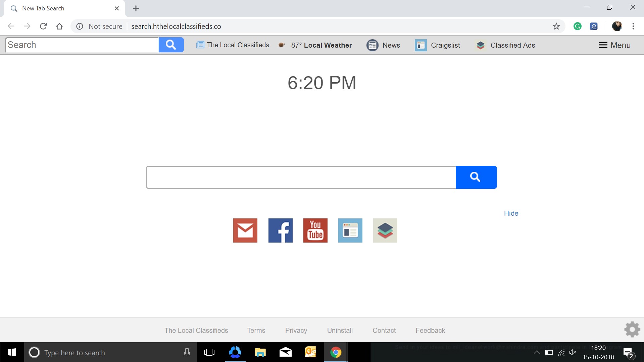This screenshot has width=644, height=362.
Task: Open settings gear in page footer
Action: (x=632, y=329)
